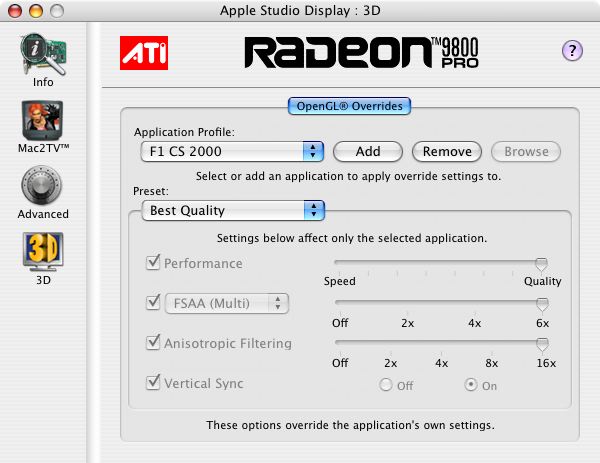Click the Radeon 9800 Pro logo
600x463 pixels.
(x=362, y=52)
